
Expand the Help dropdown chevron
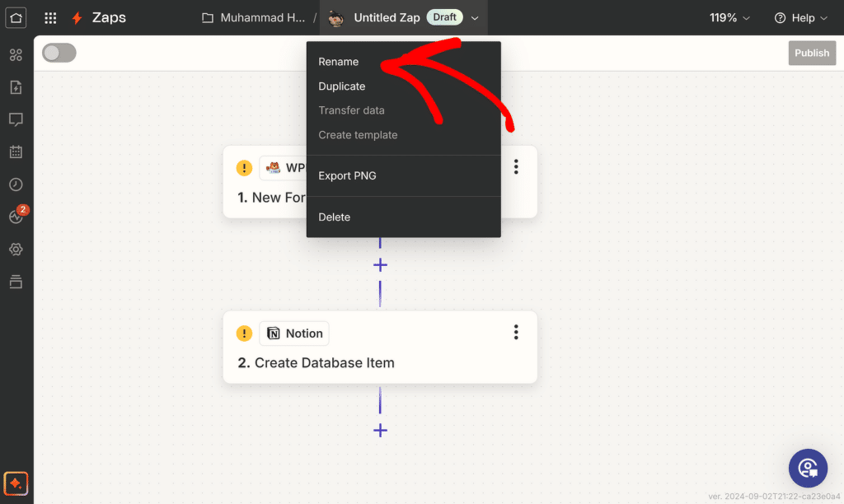pos(823,18)
